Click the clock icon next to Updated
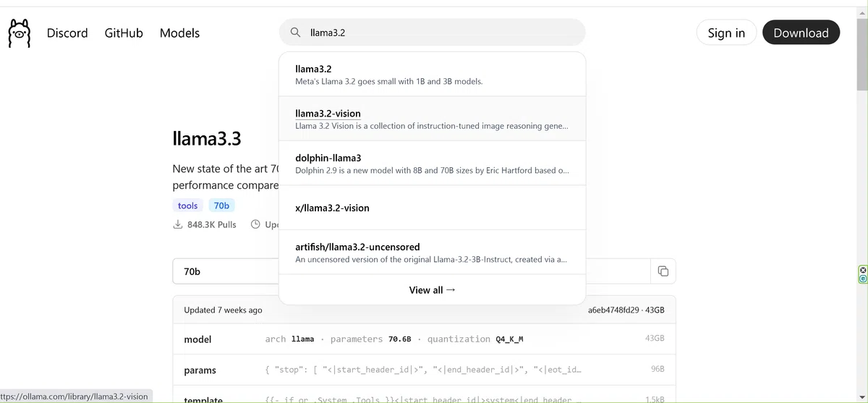The width and height of the screenshot is (868, 403). [255, 224]
